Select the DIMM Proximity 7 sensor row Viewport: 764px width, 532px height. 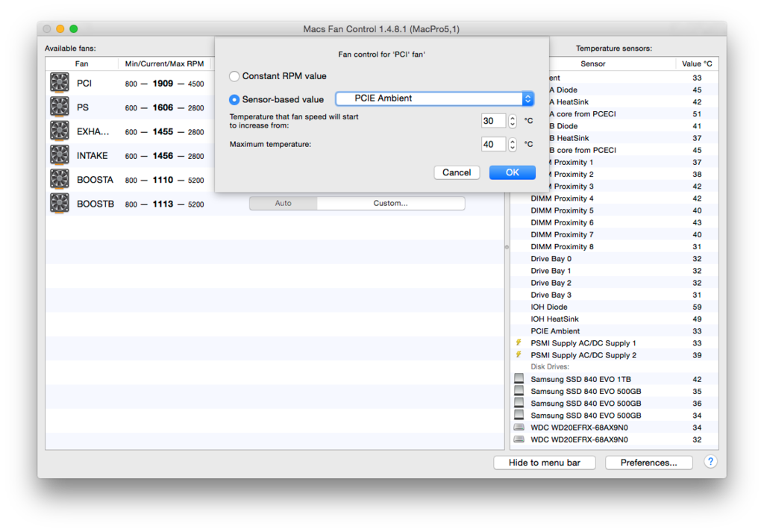tap(615, 234)
